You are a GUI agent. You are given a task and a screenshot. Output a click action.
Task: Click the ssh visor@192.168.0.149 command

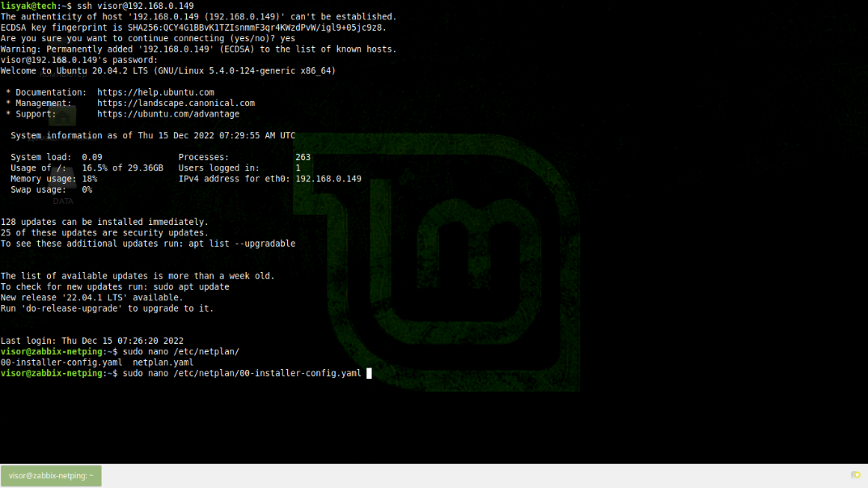point(135,6)
